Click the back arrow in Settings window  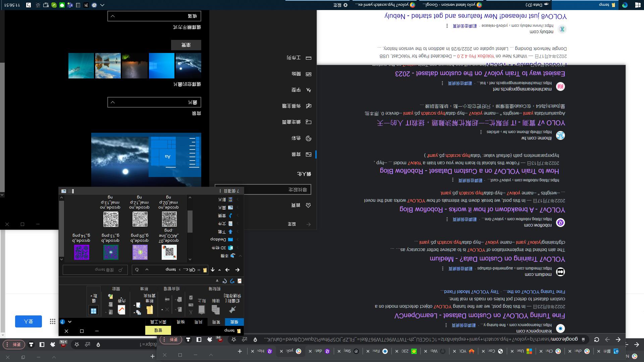[x=309, y=224]
